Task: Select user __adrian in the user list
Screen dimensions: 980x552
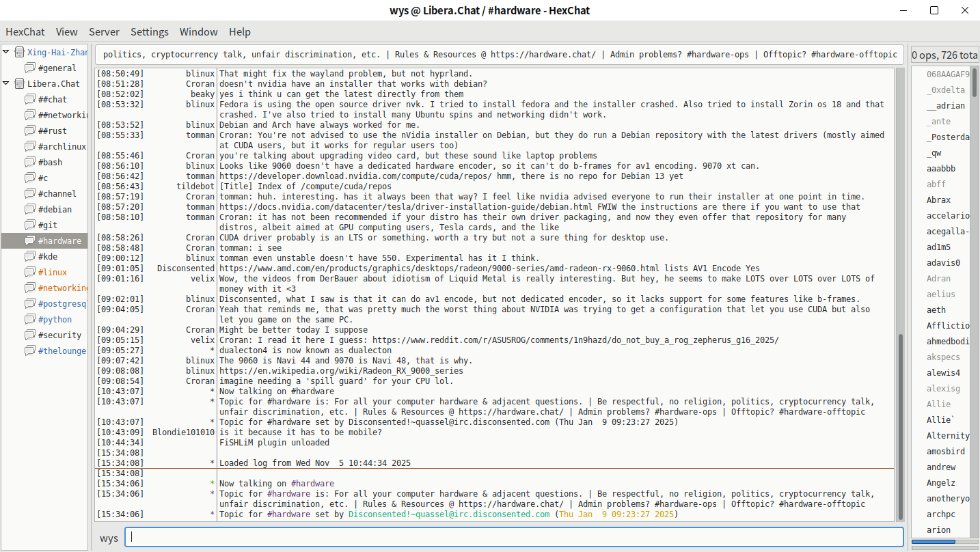Action: (x=946, y=105)
